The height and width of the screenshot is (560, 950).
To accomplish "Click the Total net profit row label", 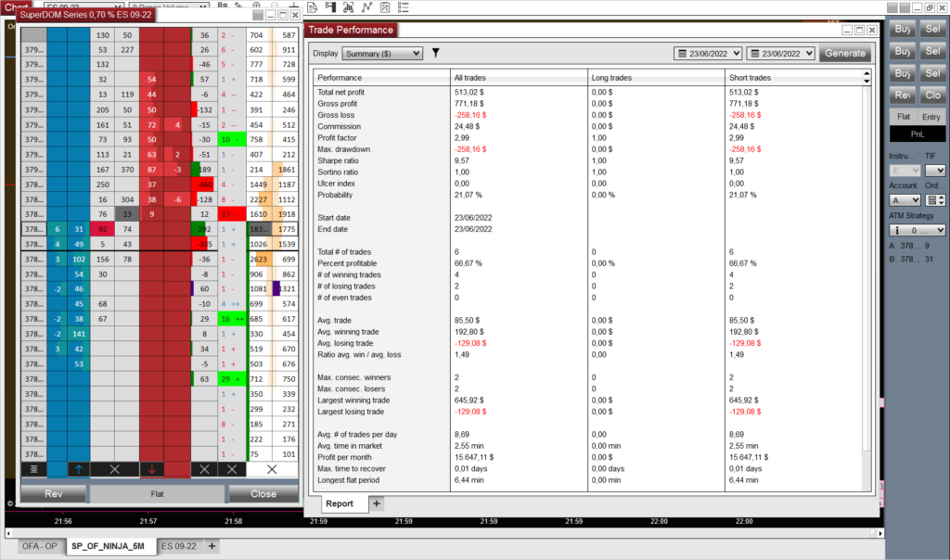I will (341, 92).
